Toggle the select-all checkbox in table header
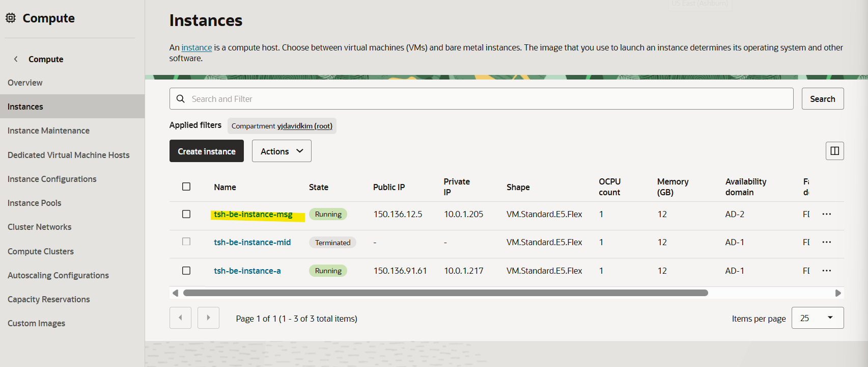The width and height of the screenshot is (868, 367). (186, 187)
